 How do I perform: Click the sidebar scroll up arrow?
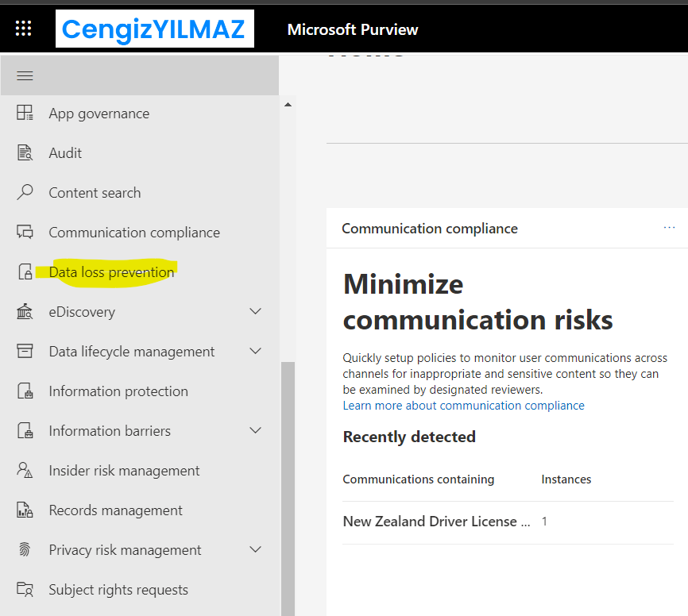(x=288, y=105)
